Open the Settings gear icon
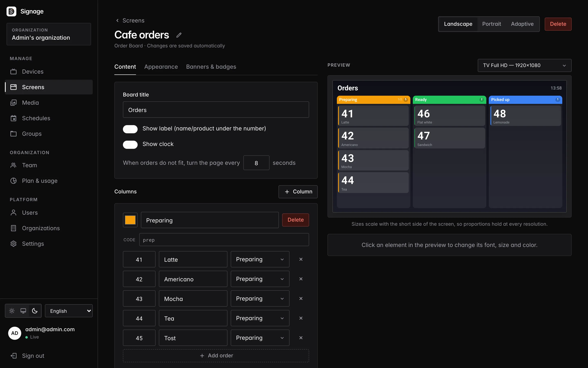The width and height of the screenshot is (588, 368). 13,244
